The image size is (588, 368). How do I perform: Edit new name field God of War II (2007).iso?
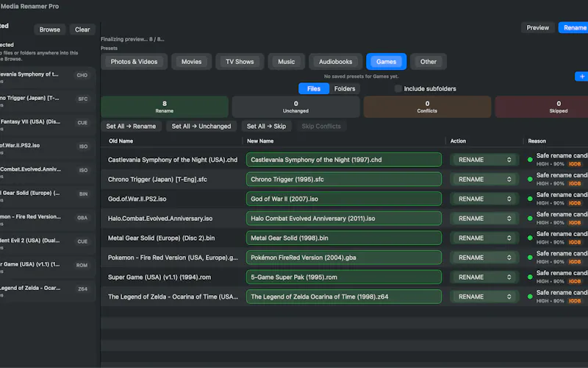pyautogui.click(x=344, y=199)
